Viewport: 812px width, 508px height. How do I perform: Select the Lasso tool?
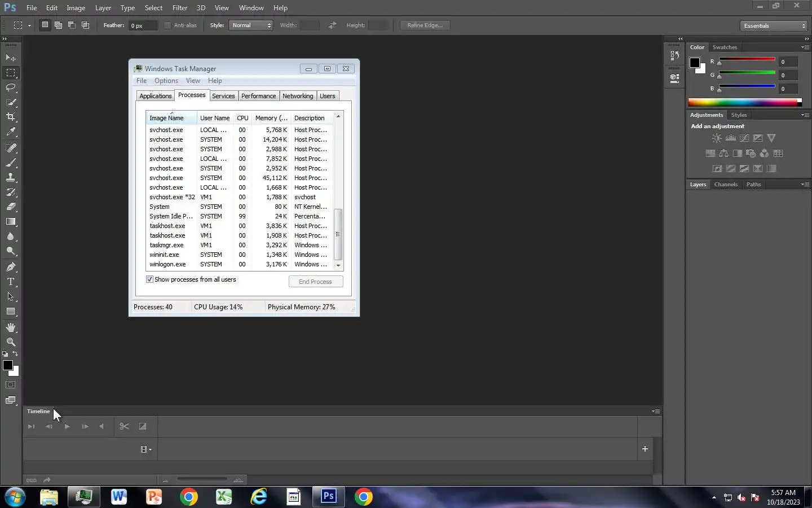11,87
